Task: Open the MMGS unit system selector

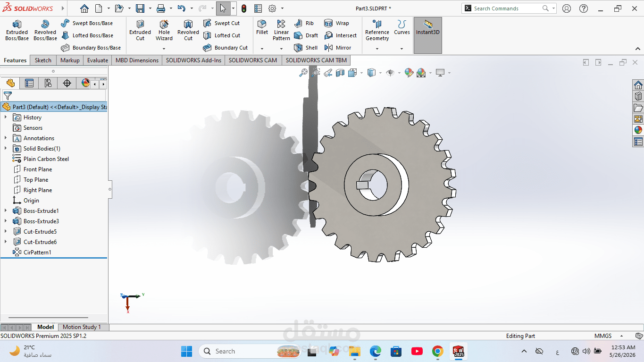Action: [x=603, y=336]
